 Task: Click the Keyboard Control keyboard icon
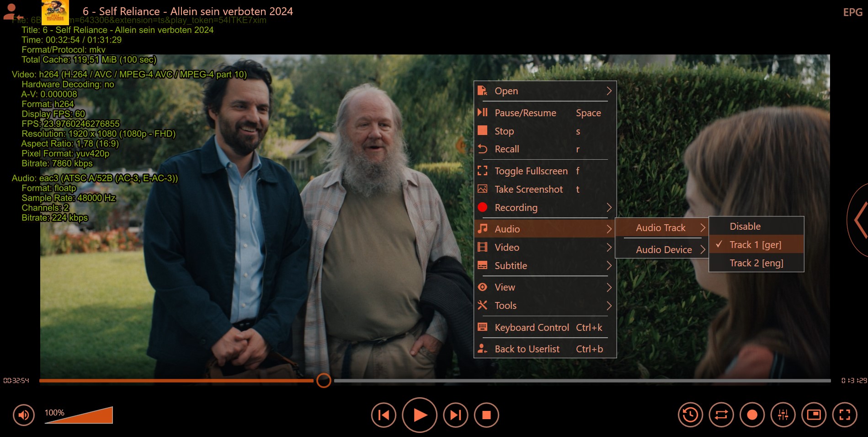[482, 327]
